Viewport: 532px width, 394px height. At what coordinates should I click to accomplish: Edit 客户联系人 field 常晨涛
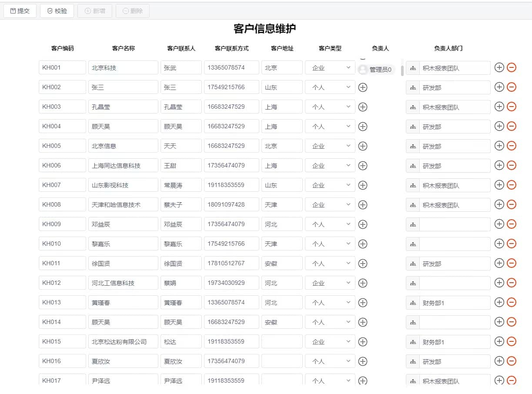181,185
